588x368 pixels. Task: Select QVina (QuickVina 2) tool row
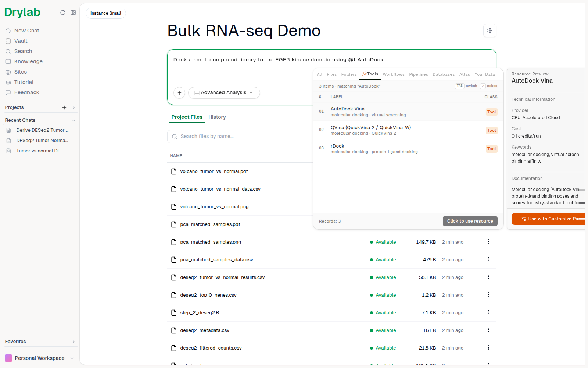(408, 130)
